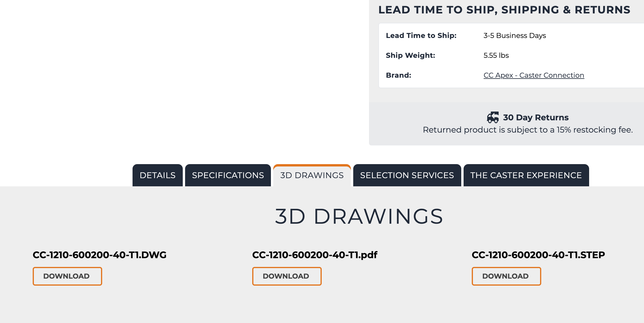
Task: Click the returns icon graphic
Action: tap(492, 117)
